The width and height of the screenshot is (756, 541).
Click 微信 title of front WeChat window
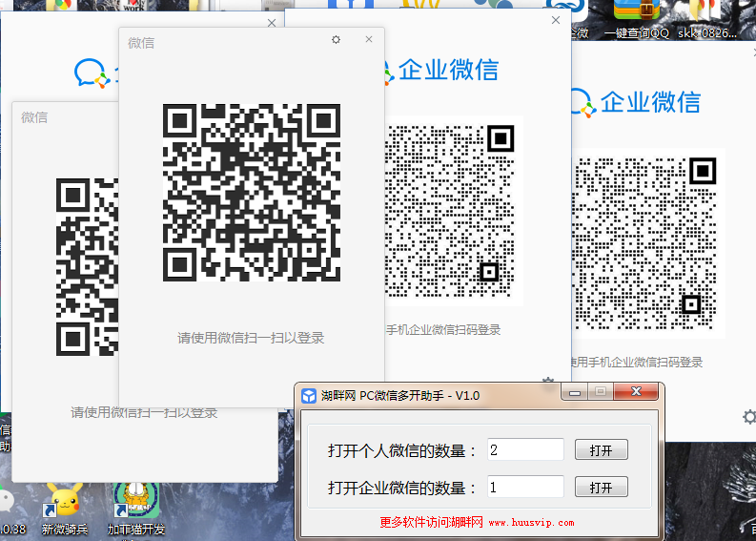pos(141,43)
